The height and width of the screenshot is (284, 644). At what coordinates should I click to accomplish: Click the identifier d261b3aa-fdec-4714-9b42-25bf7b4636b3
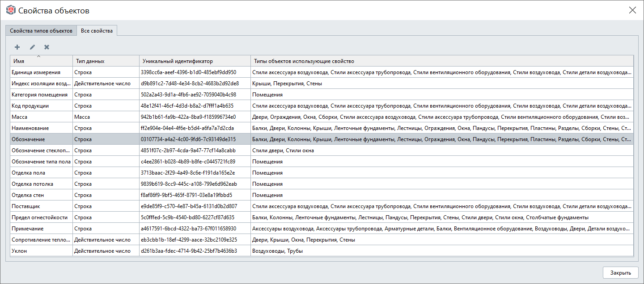[189, 251]
